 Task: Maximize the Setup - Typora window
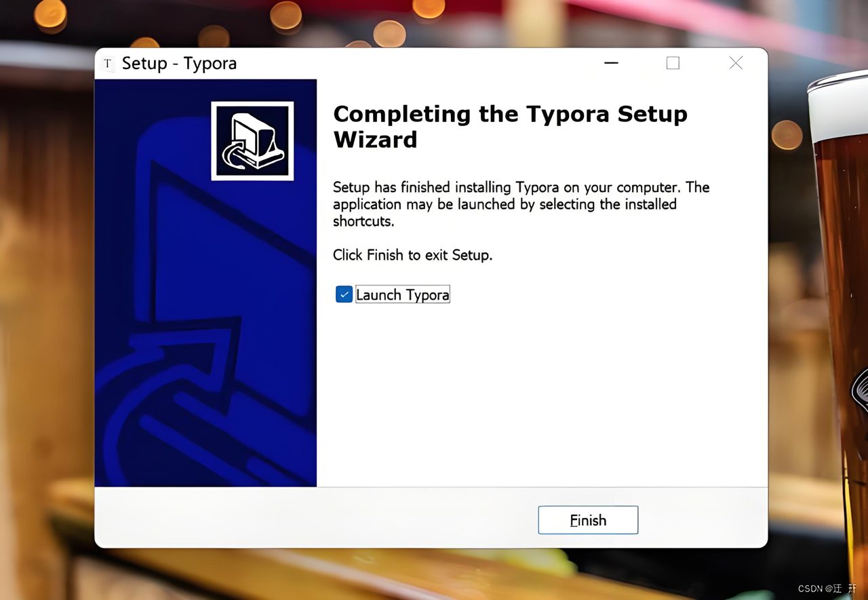point(673,63)
